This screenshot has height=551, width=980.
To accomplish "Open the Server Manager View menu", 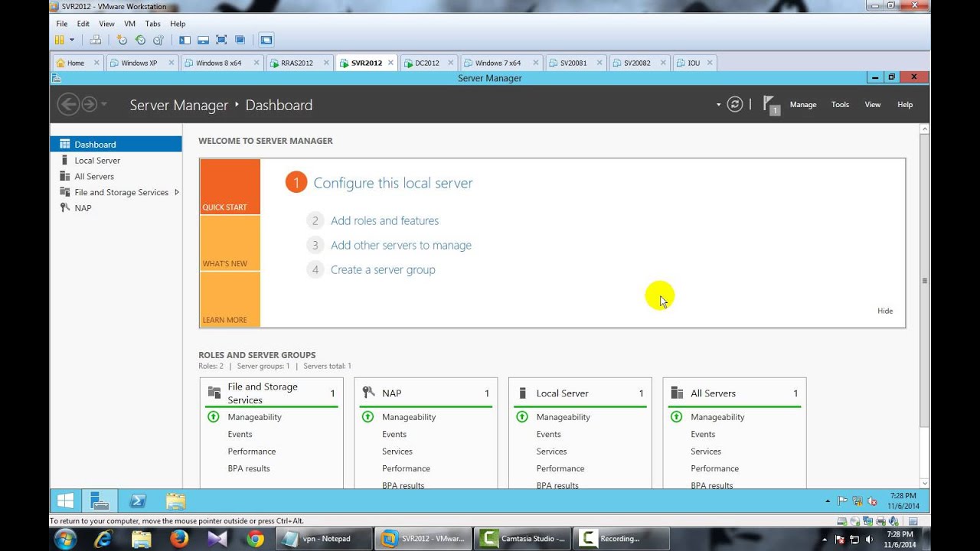I will click(x=873, y=104).
